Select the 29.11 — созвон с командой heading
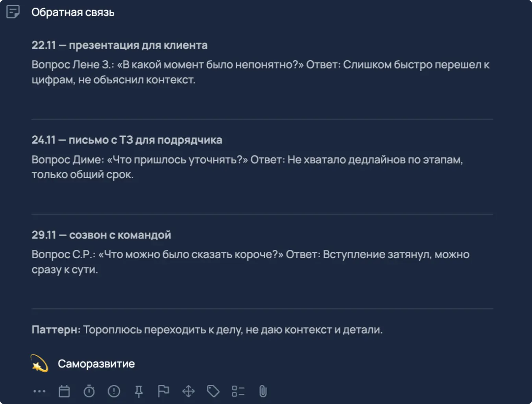The height and width of the screenshot is (404, 532). (x=102, y=234)
